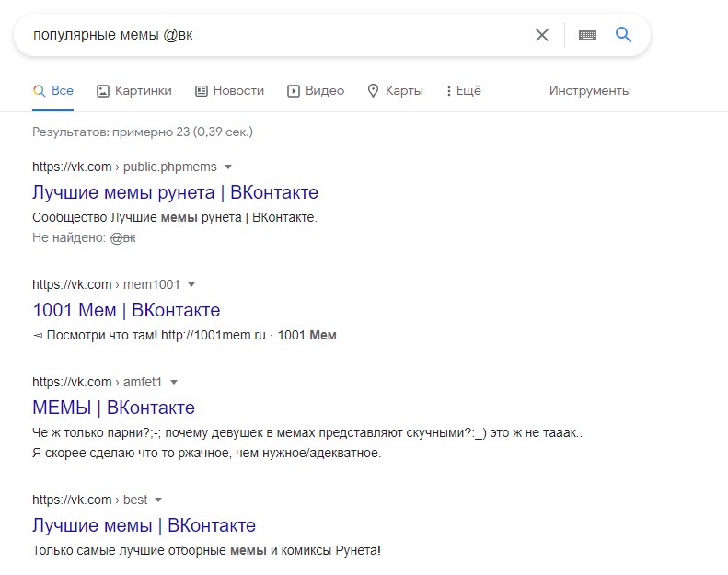The height and width of the screenshot is (575, 728).
Task: Click snippet 'Только самые лучшие отборные мемы'
Action: click(x=149, y=550)
